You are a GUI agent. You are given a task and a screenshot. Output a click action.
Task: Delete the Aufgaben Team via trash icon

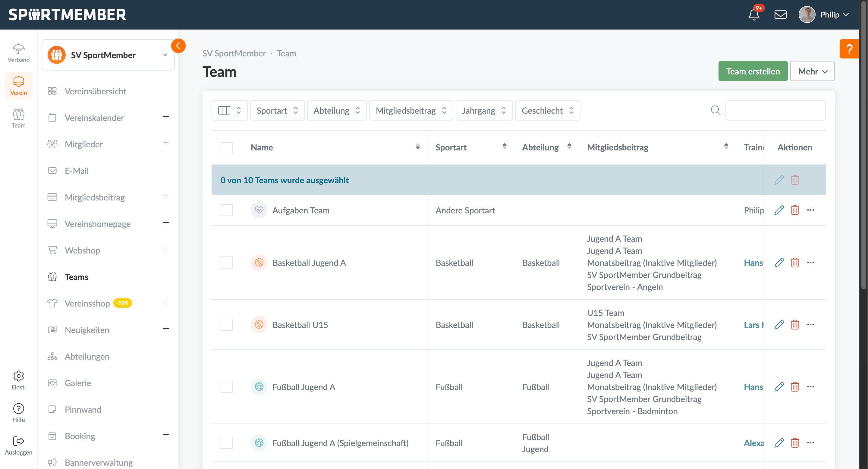click(794, 210)
